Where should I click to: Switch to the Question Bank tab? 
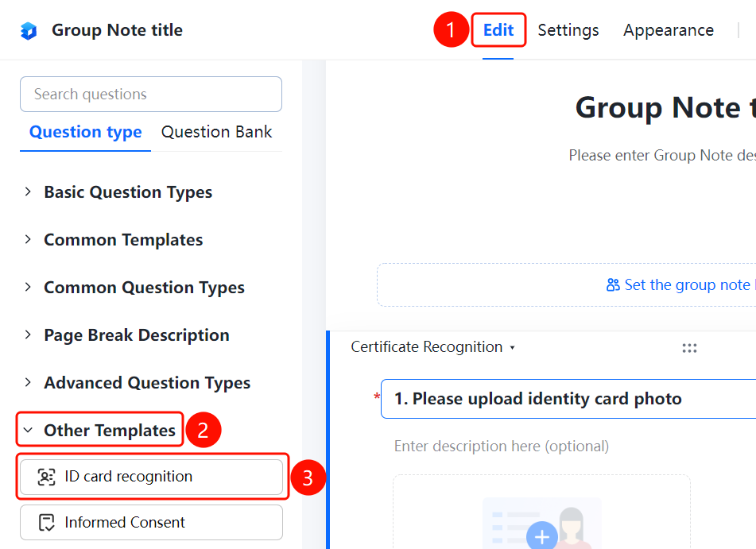[x=216, y=132]
